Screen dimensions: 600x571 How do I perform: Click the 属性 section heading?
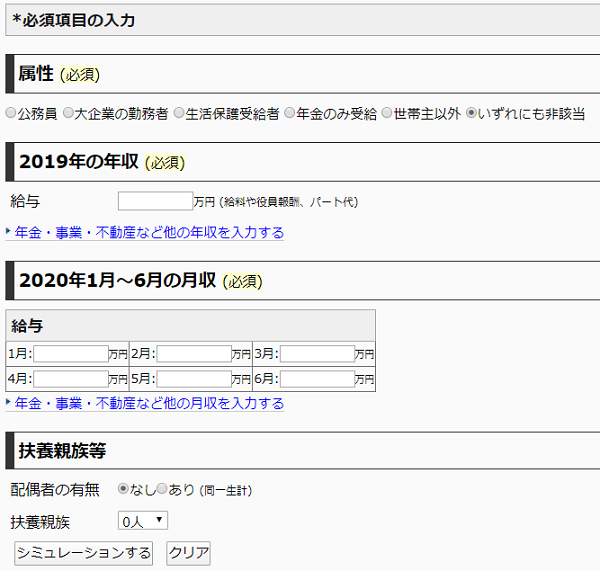[36, 73]
